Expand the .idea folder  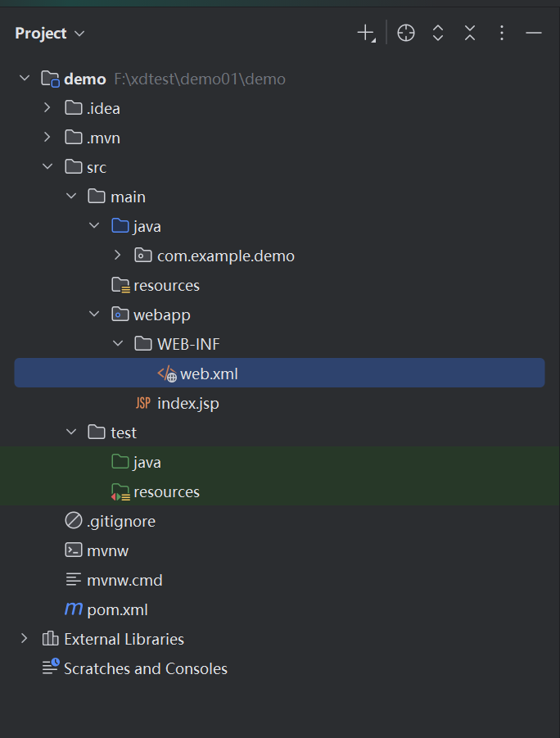(47, 108)
